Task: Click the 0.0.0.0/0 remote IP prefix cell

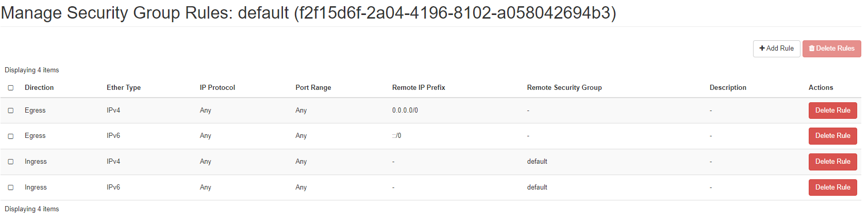Action: 405,111
